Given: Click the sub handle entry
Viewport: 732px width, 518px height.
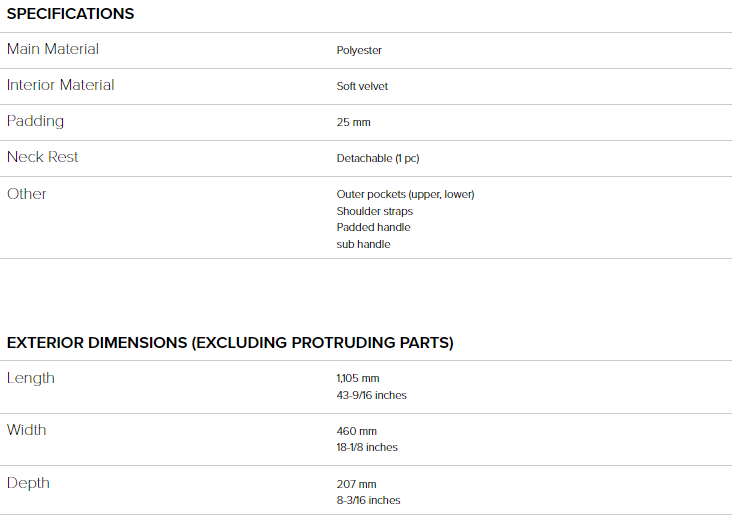Looking at the screenshot, I should (364, 244).
